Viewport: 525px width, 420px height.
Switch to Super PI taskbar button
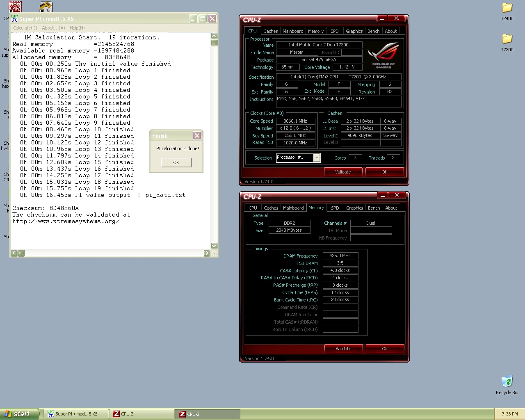(76, 414)
